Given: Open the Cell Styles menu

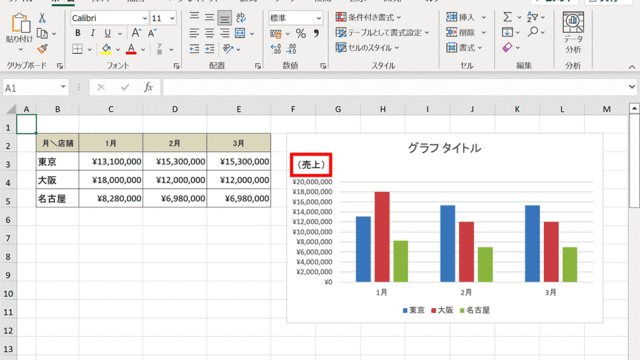Looking at the screenshot, I should click(x=367, y=48).
